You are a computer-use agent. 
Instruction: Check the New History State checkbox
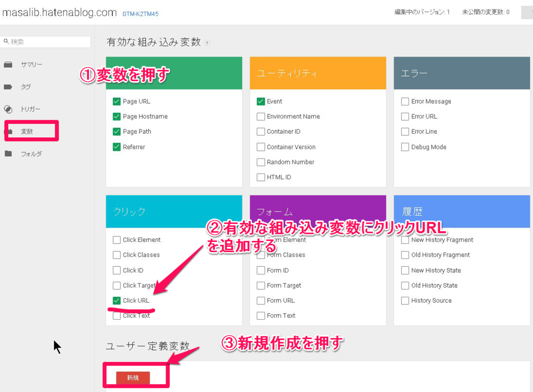[405, 270]
